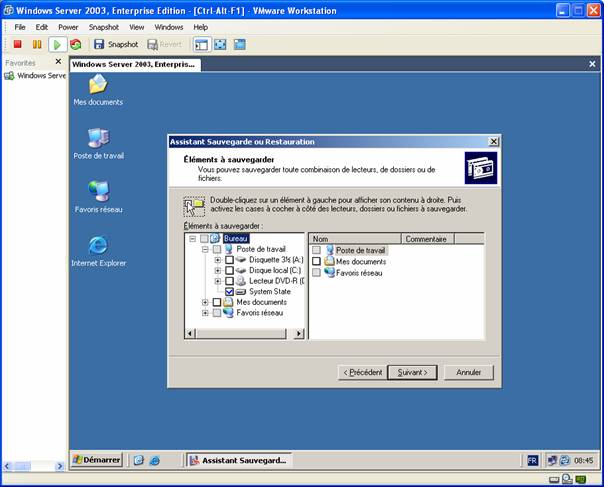
Task: Toggle Poste de travail tree checkbox
Action: 217,249
